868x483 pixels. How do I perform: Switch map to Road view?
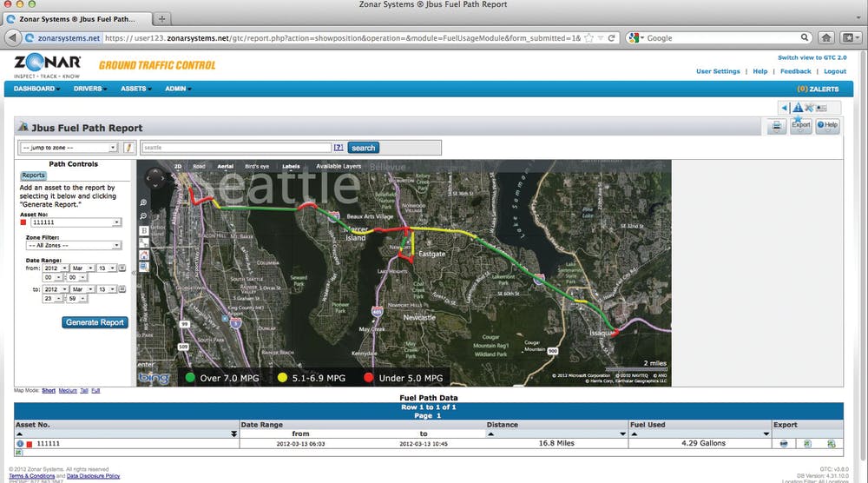199,166
